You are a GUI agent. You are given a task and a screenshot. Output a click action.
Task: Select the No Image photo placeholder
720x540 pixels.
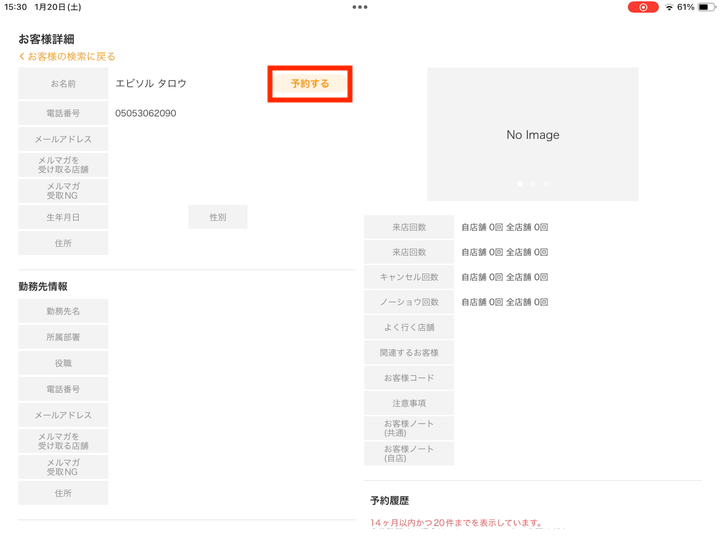[x=533, y=134]
